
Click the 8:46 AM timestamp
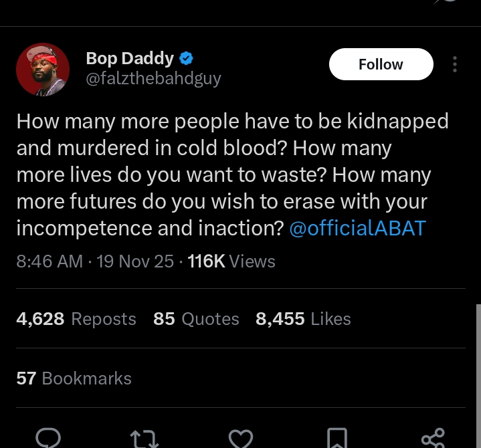coord(50,261)
